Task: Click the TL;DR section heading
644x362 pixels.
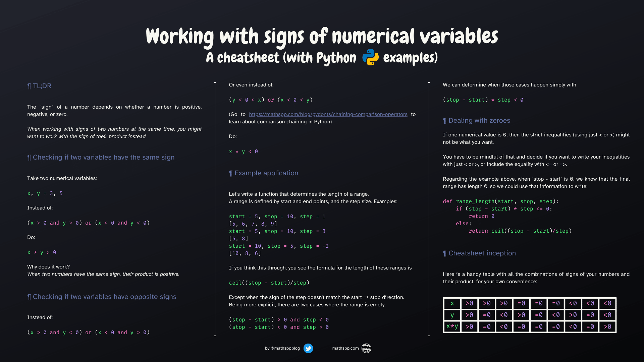Action: pos(39,86)
